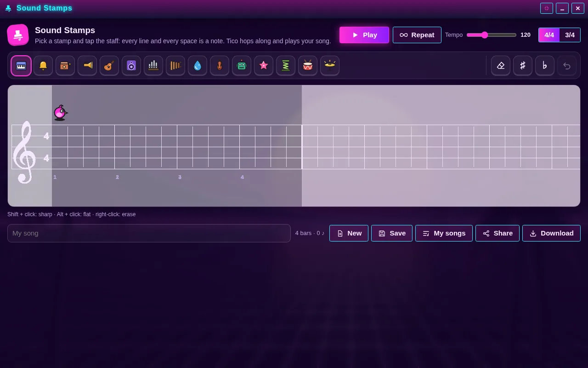
Task: Select the piano keyboard stamp
Action: [21, 65]
